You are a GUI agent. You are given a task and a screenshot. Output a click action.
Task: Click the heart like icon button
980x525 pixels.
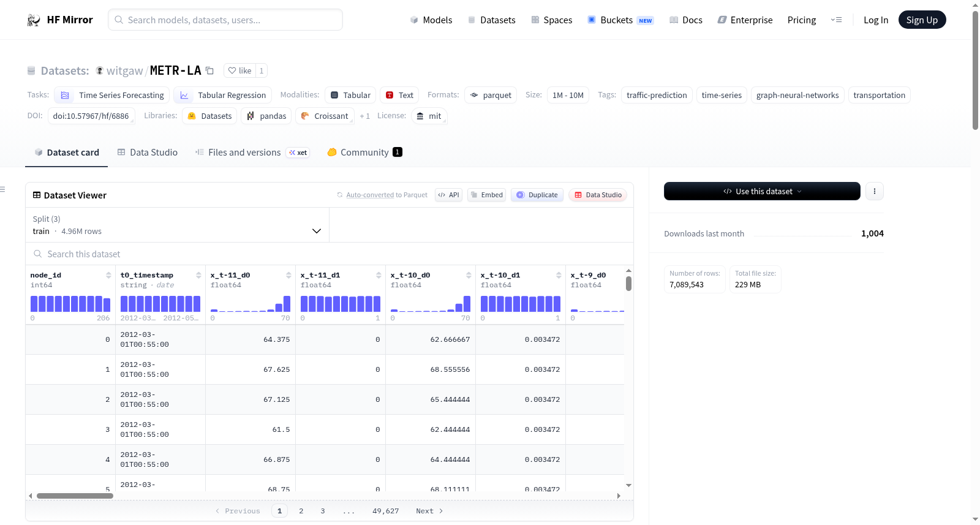tap(239, 70)
